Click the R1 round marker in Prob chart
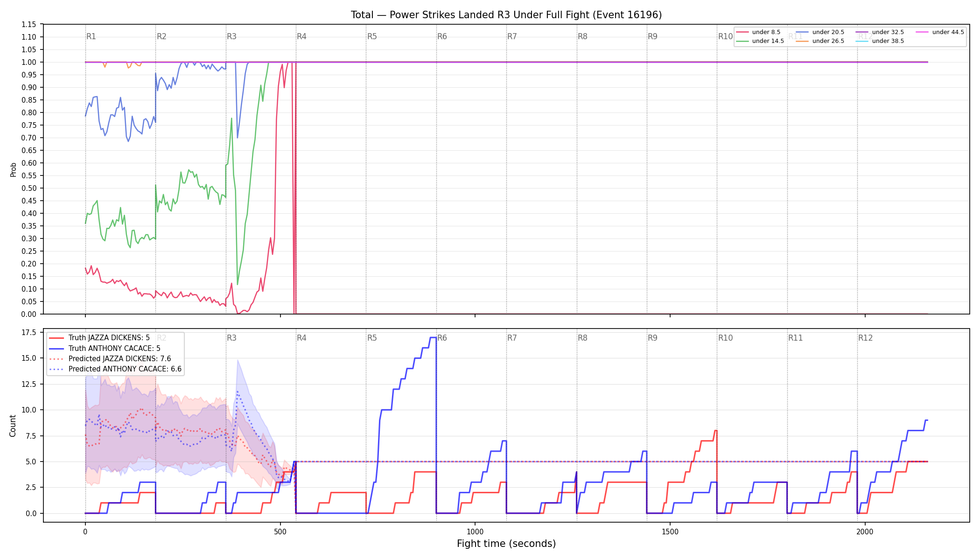 [x=91, y=36]
